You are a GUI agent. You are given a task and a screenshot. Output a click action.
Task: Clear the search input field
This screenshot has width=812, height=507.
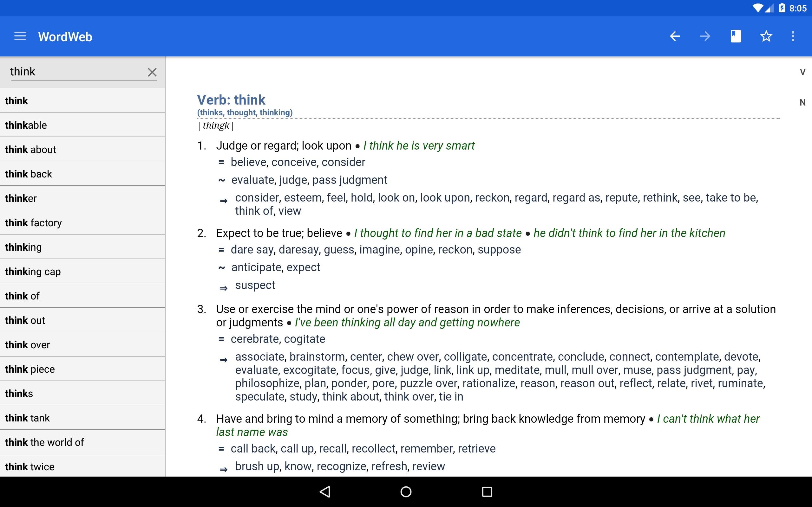point(152,71)
